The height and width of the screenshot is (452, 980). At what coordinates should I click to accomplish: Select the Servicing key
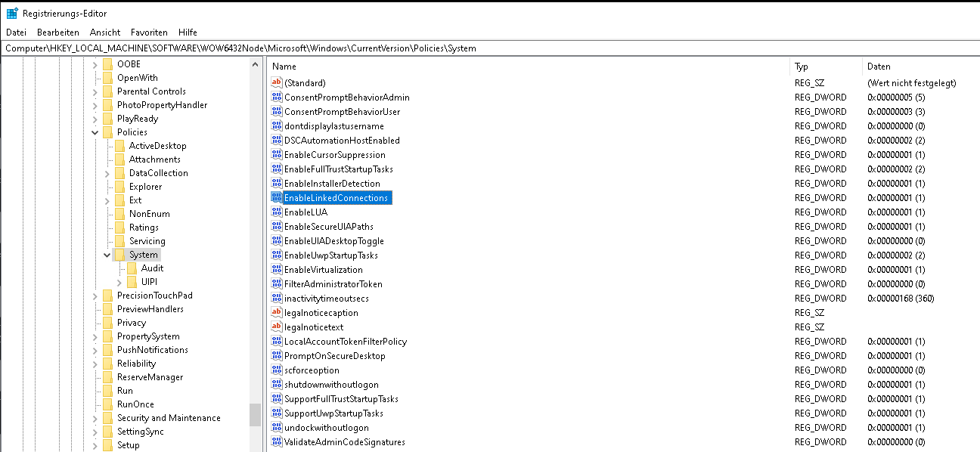(147, 240)
